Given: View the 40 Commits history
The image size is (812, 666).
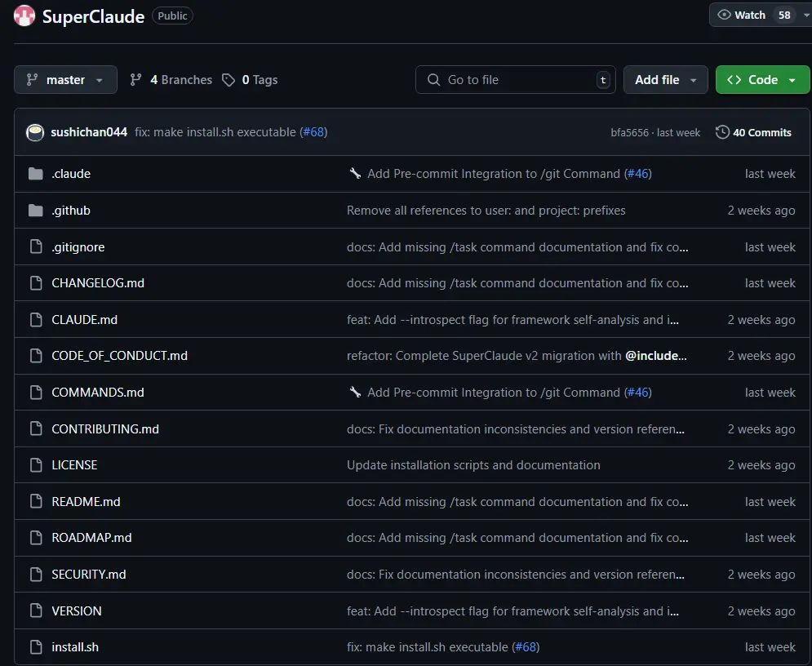Looking at the screenshot, I should [761, 132].
